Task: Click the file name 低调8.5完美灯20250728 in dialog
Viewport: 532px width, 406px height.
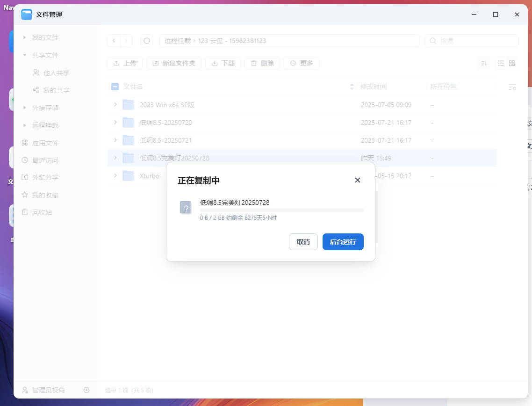Action: pyautogui.click(x=235, y=203)
